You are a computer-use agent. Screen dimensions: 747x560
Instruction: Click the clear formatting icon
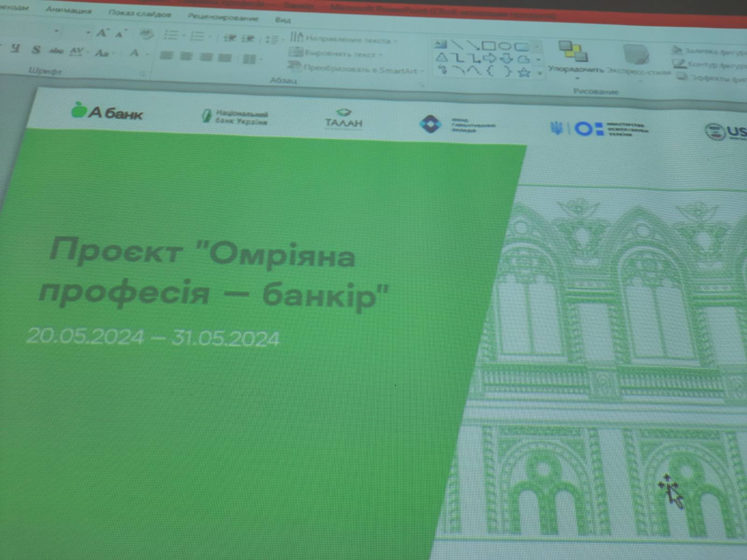pos(147,34)
